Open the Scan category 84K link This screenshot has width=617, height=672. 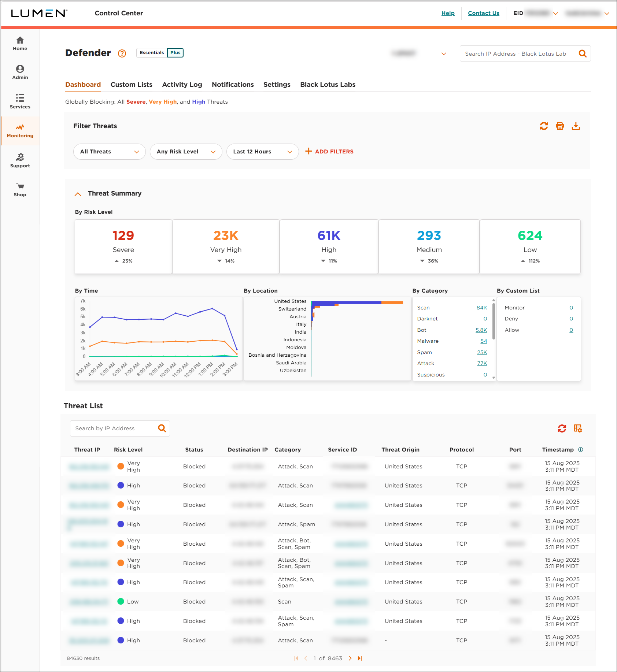tap(482, 308)
